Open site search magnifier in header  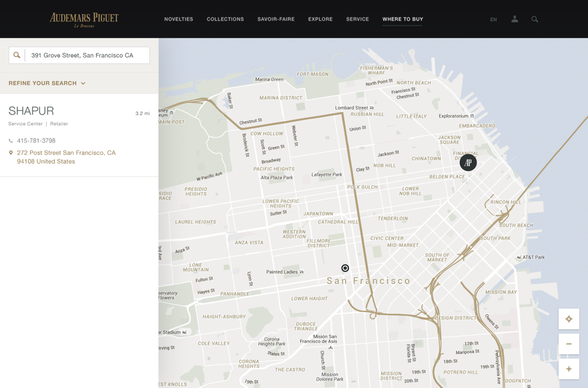(x=534, y=19)
